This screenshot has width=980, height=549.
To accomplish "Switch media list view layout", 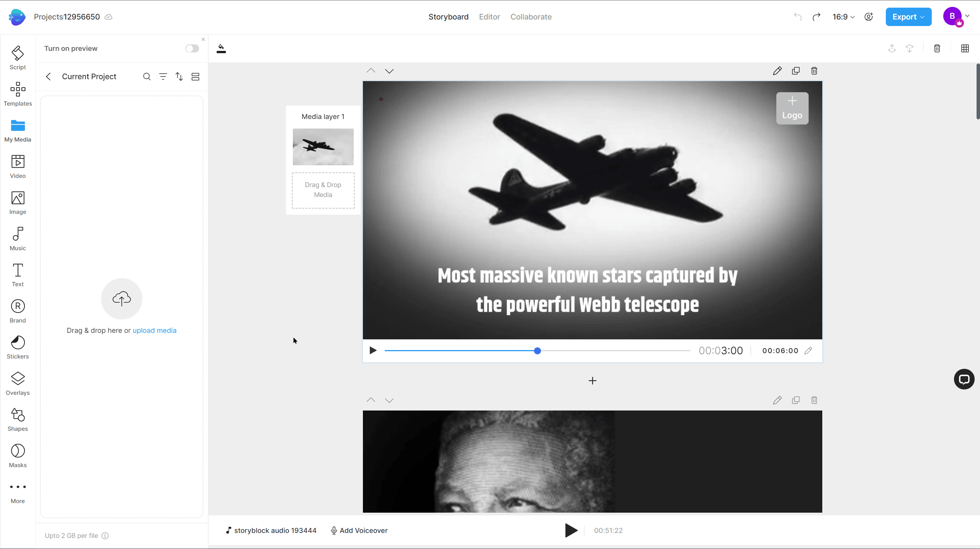I will click(x=195, y=77).
